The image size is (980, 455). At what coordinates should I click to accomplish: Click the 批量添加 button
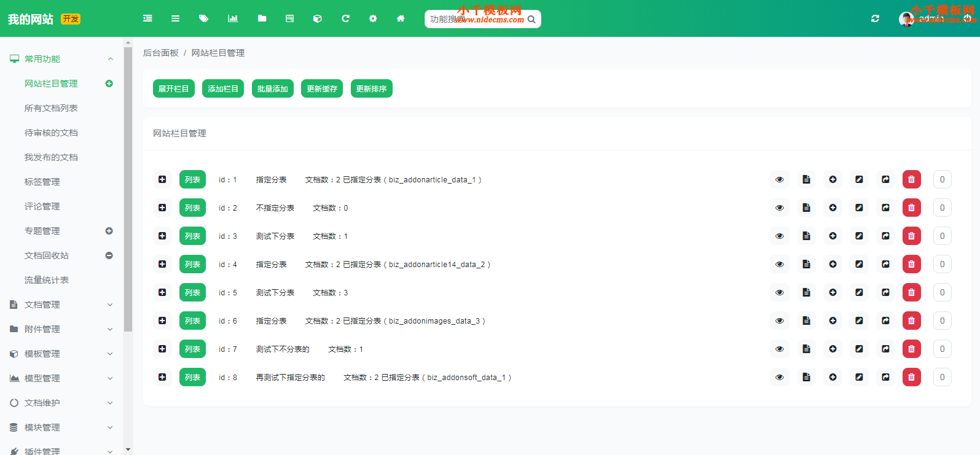(273, 88)
